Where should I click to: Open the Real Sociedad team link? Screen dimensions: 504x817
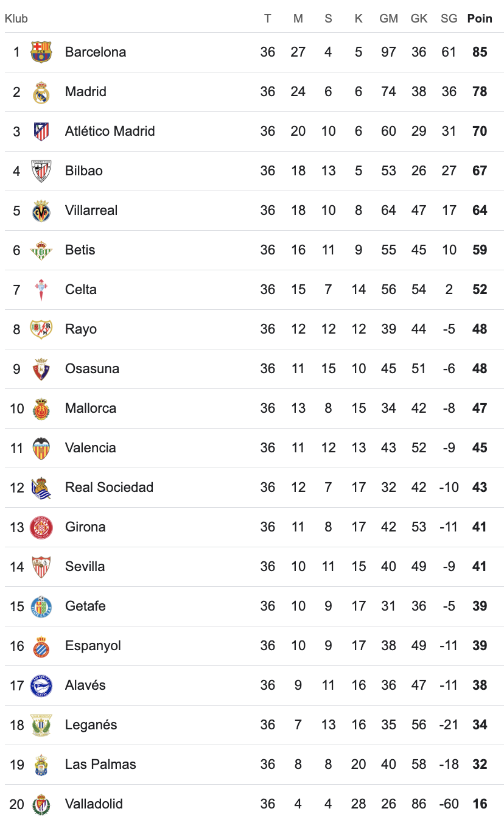(109, 488)
